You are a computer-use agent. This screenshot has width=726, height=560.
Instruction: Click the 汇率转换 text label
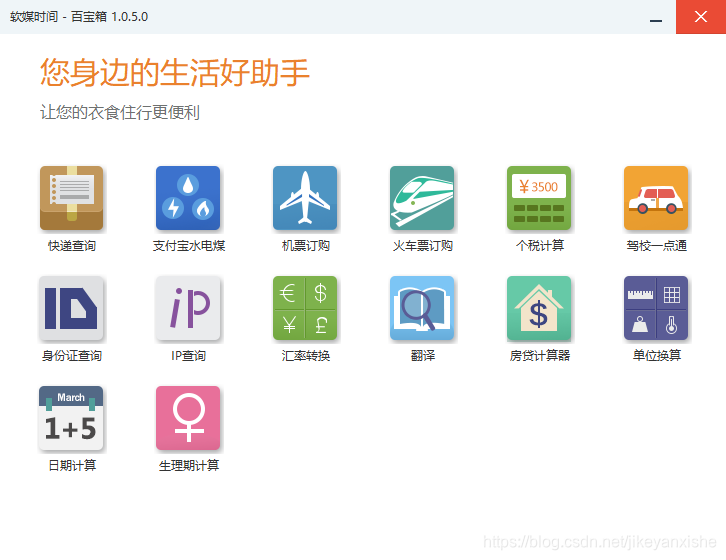pyautogui.click(x=306, y=356)
